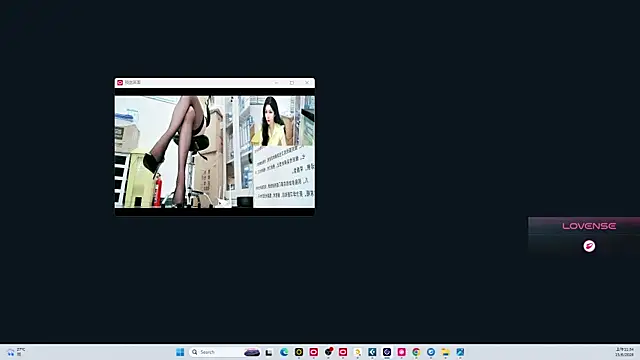Switch to the dark blue circle taskbar app
640x360 pixels.
pos(387,352)
